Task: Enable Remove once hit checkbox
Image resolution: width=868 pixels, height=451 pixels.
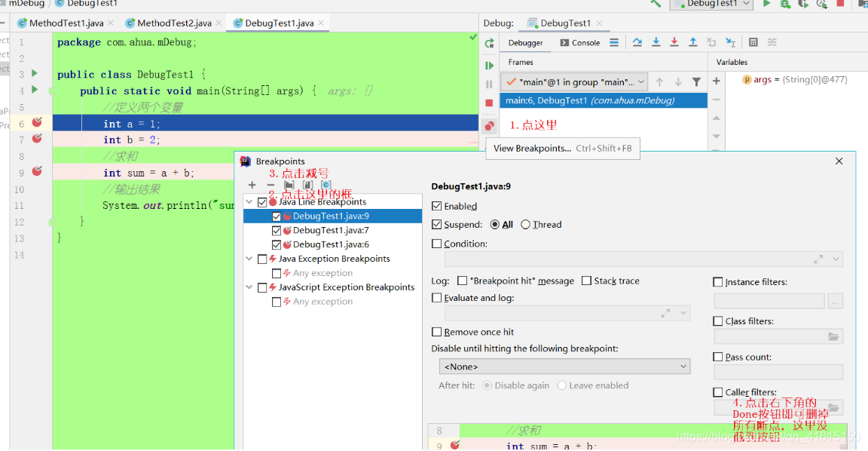Action: click(x=437, y=332)
